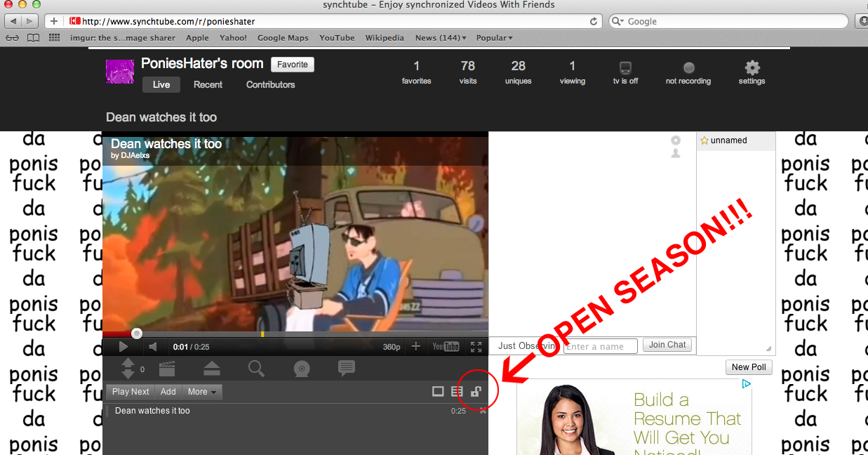Click the '1 favorites' counter
The height and width of the screenshot is (455, 868).
(416, 72)
